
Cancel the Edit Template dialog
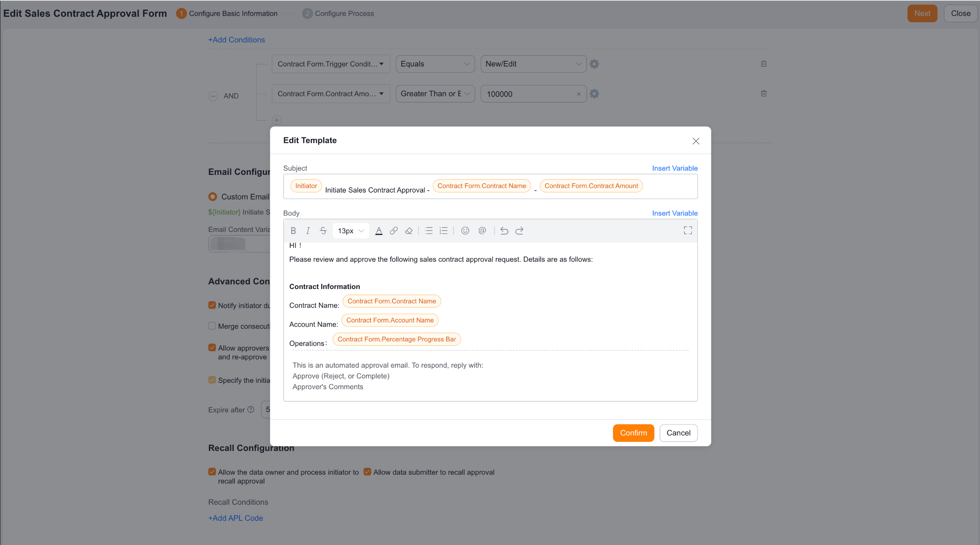pos(678,433)
